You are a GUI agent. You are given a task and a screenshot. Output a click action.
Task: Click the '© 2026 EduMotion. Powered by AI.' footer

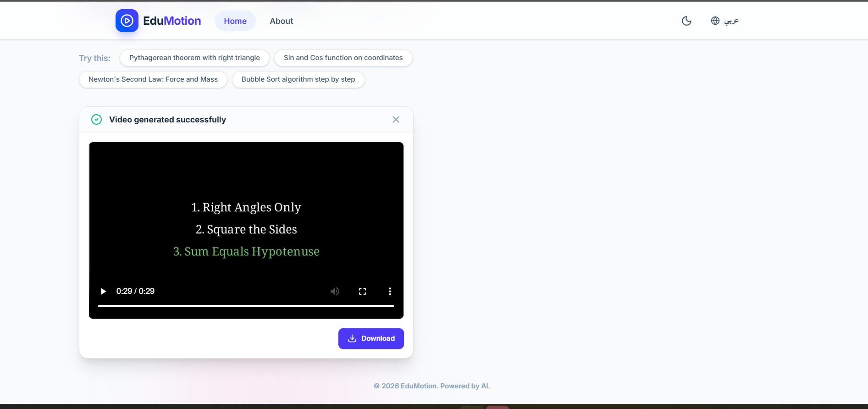(x=432, y=386)
